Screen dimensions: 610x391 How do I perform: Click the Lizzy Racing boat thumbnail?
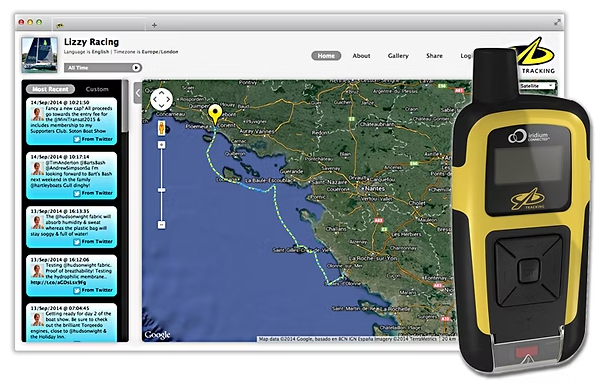40,55
